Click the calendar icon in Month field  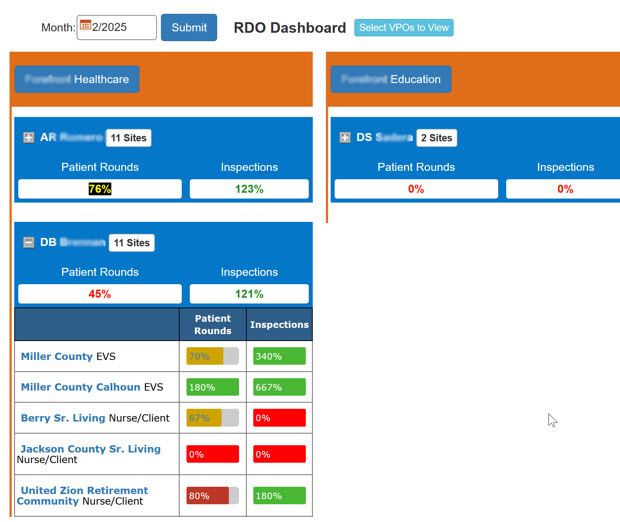click(x=85, y=26)
